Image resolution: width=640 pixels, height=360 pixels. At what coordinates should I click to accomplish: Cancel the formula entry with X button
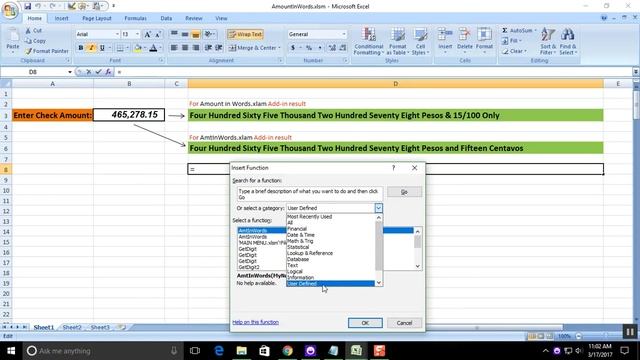(89, 72)
